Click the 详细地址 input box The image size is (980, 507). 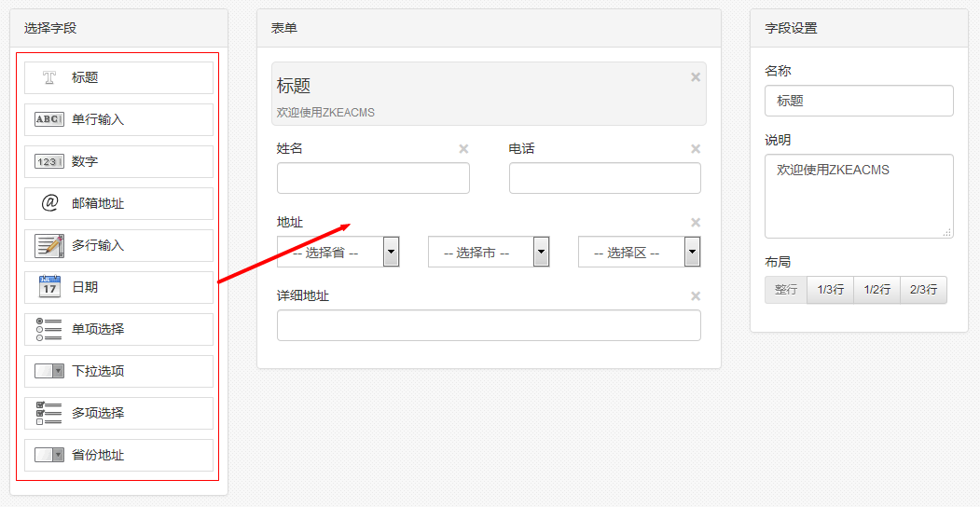pos(489,325)
